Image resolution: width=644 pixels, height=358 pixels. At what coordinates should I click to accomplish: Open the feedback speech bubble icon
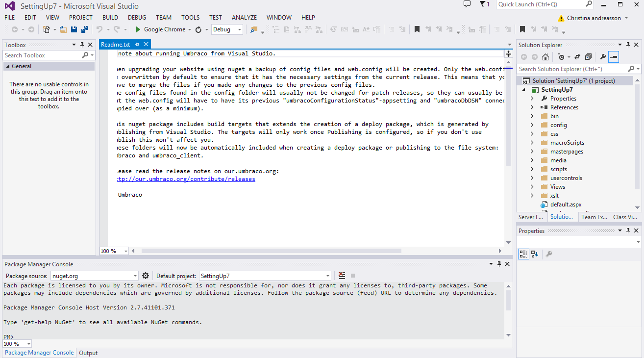pos(467,4)
